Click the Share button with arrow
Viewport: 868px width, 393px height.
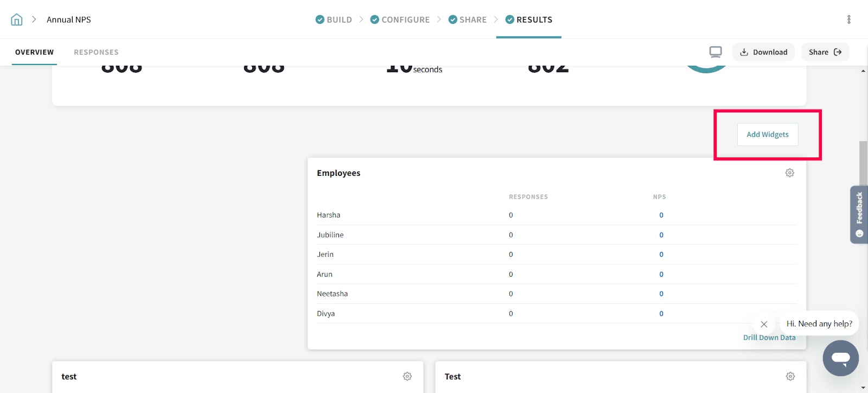click(825, 52)
